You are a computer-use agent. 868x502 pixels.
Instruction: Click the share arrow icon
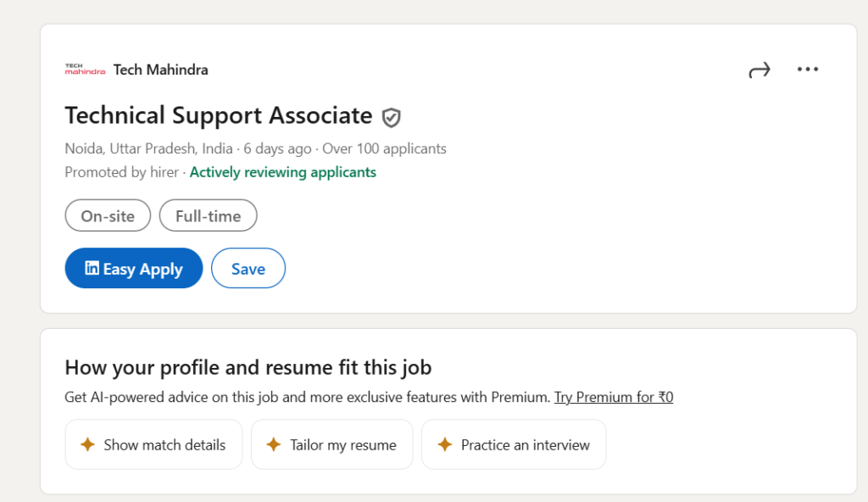click(x=759, y=70)
